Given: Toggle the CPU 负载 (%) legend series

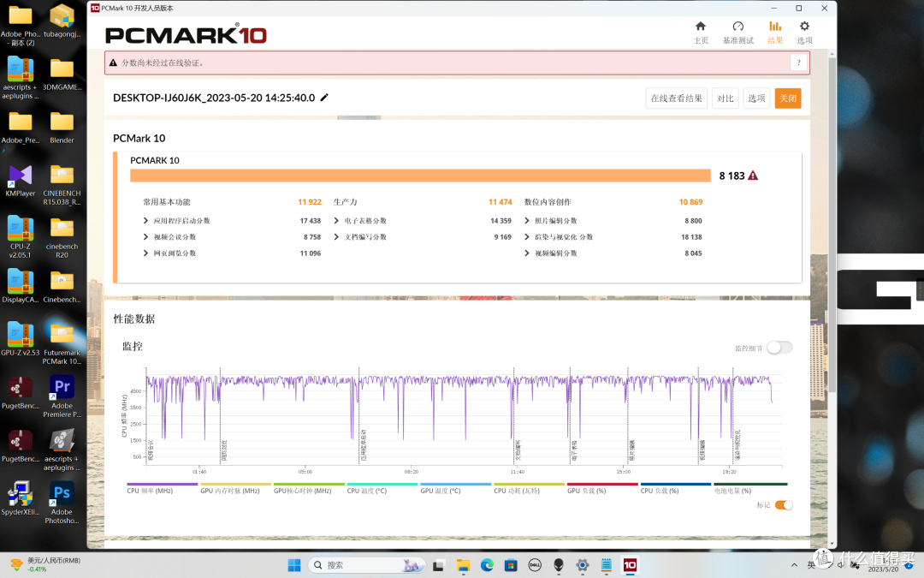Looking at the screenshot, I should (x=676, y=489).
